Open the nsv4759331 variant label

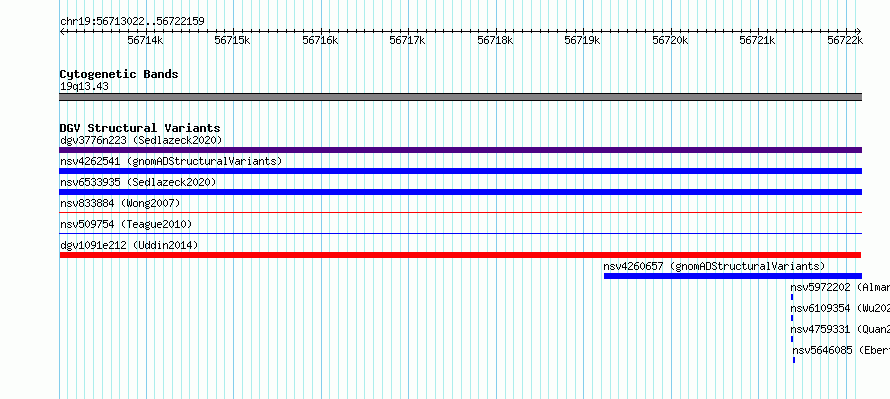click(x=840, y=329)
